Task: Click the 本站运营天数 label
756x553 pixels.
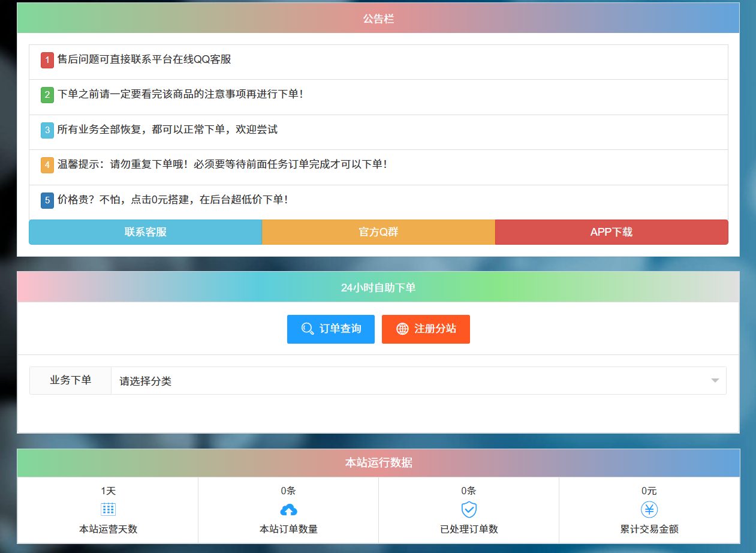Action: click(x=109, y=529)
